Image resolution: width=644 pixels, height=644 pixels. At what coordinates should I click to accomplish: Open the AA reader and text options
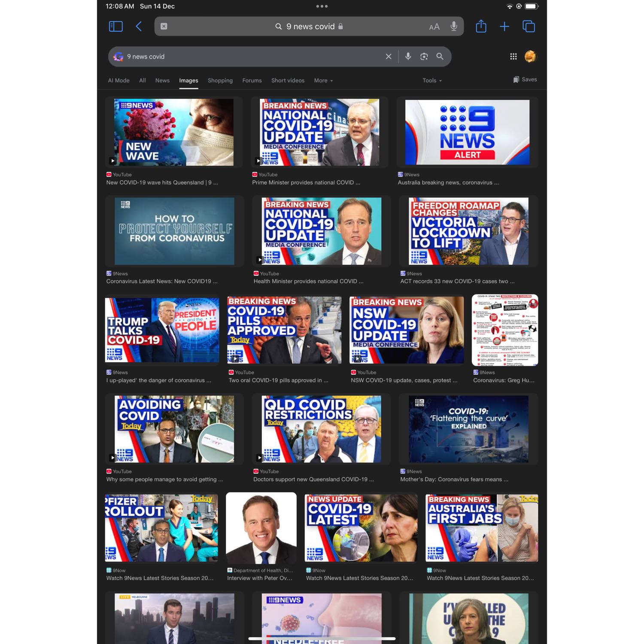tap(434, 27)
